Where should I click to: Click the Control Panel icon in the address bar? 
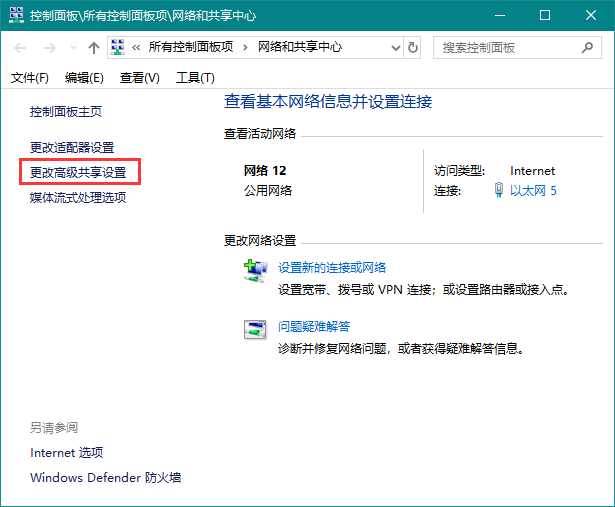[118, 47]
